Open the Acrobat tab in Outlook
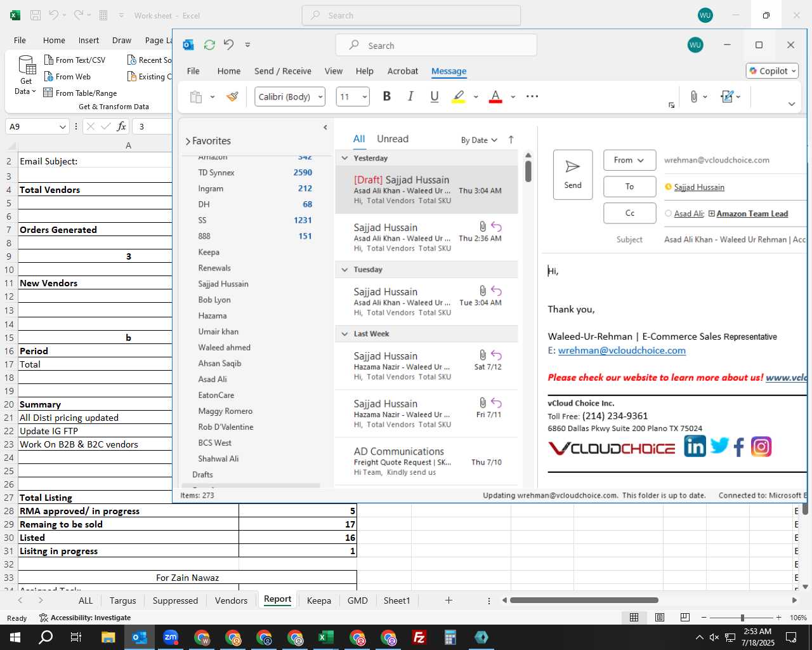The height and width of the screenshot is (650, 812). (x=403, y=71)
